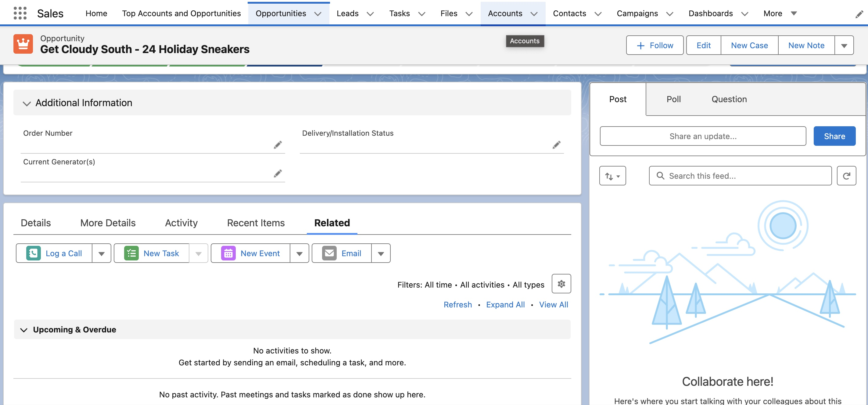Viewport: 868px width, 405px height.
Task: Open the App Launcher grid icon
Action: click(x=20, y=13)
